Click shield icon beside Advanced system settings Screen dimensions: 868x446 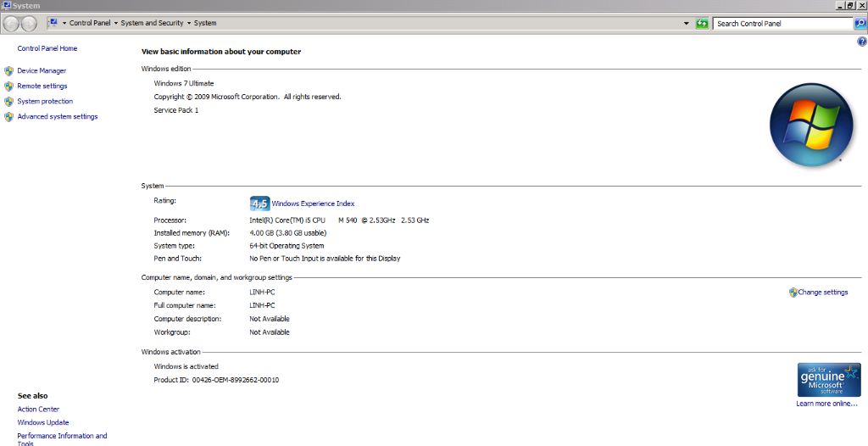click(8, 117)
